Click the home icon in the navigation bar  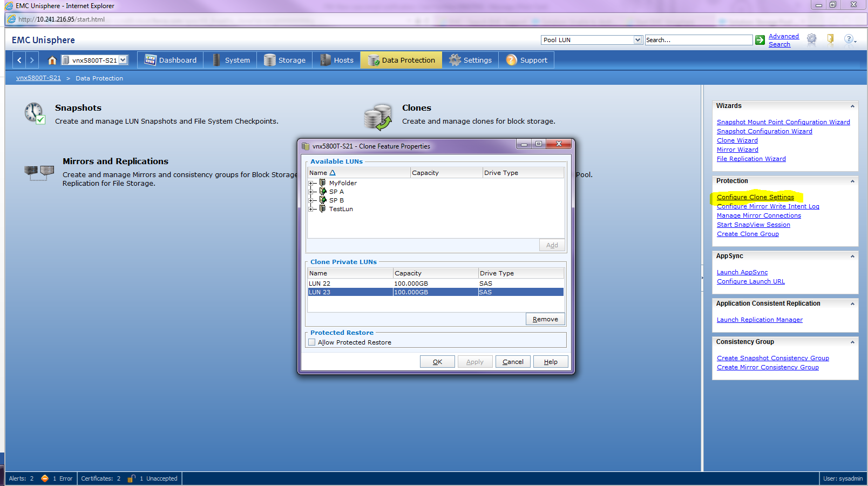click(51, 60)
